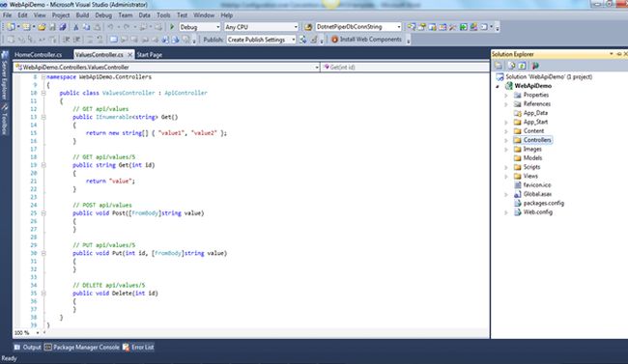
Task: Click the Refresh icon in Solution Explorer
Action: [522, 66]
